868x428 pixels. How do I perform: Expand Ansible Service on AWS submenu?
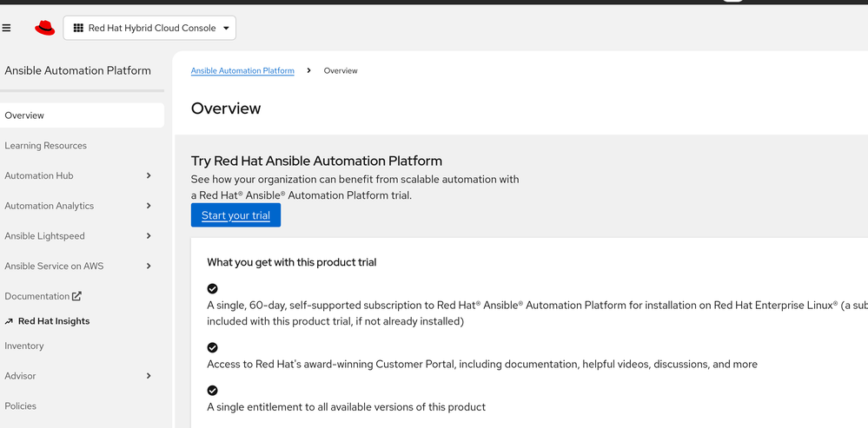[149, 266]
